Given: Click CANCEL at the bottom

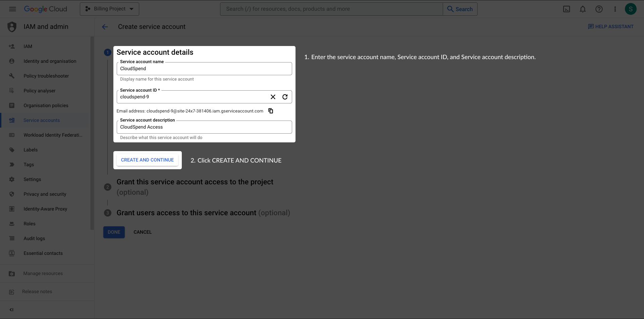Looking at the screenshot, I should pyautogui.click(x=143, y=232).
